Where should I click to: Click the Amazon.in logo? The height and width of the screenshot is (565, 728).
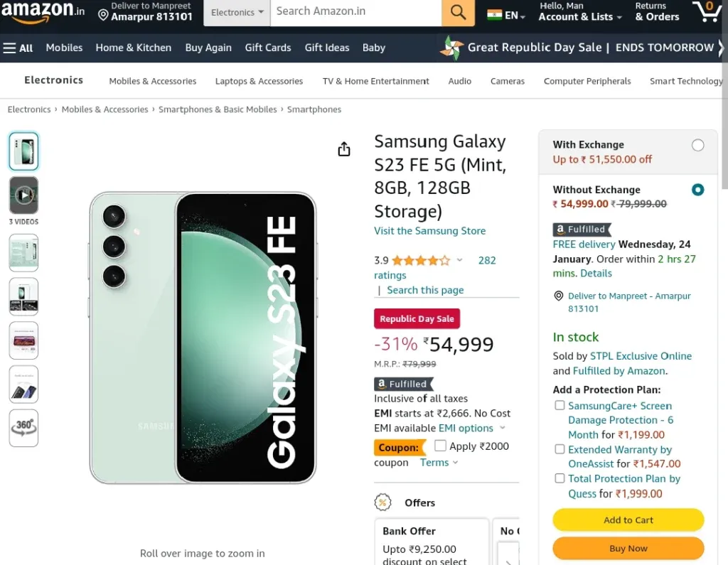tap(43, 11)
